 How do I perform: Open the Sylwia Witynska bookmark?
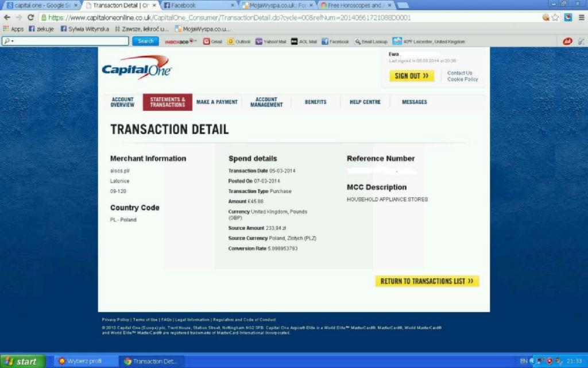(x=85, y=29)
